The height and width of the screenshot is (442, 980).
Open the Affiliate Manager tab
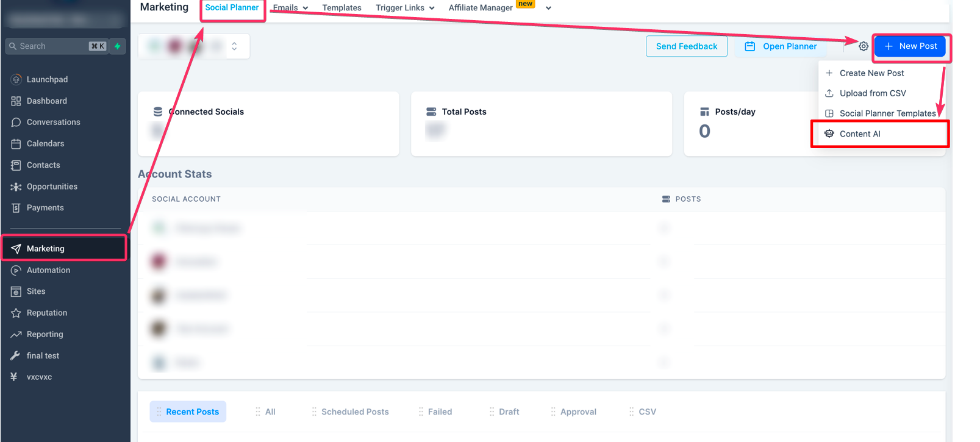tap(481, 8)
